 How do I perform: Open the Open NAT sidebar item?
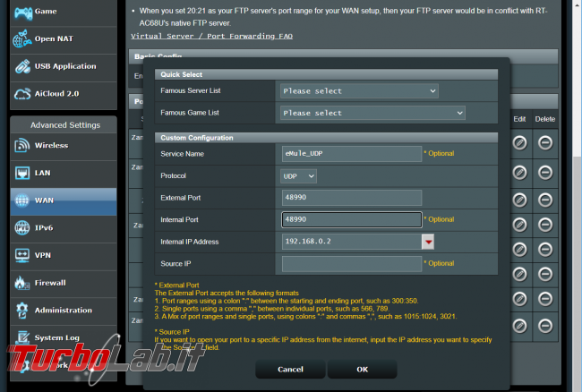pos(63,39)
